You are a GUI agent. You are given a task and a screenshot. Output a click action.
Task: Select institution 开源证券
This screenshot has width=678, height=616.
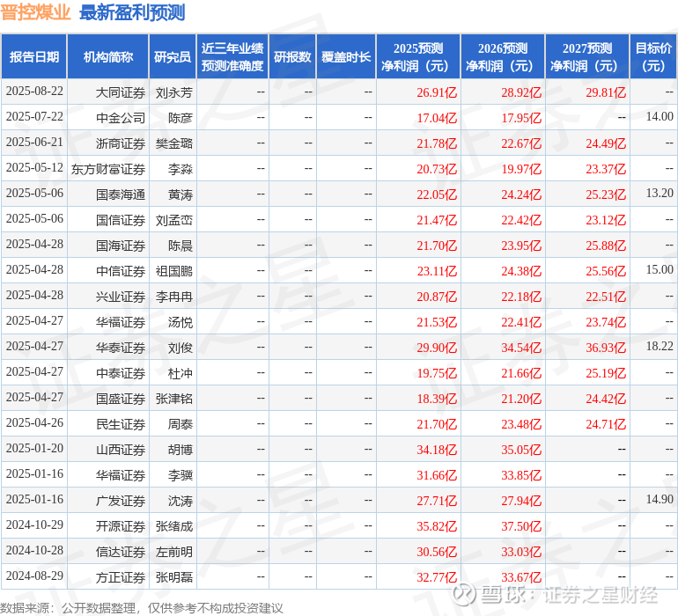(x=121, y=526)
